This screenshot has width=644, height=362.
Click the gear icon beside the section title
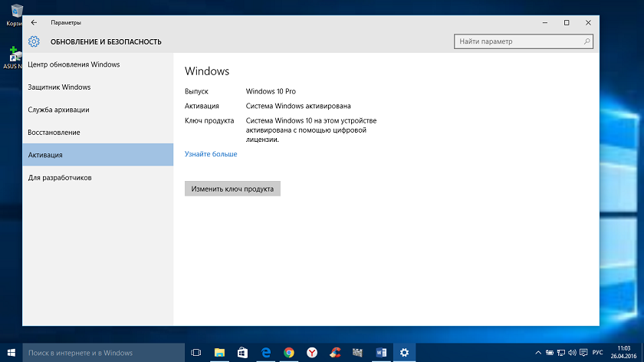[34, 41]
